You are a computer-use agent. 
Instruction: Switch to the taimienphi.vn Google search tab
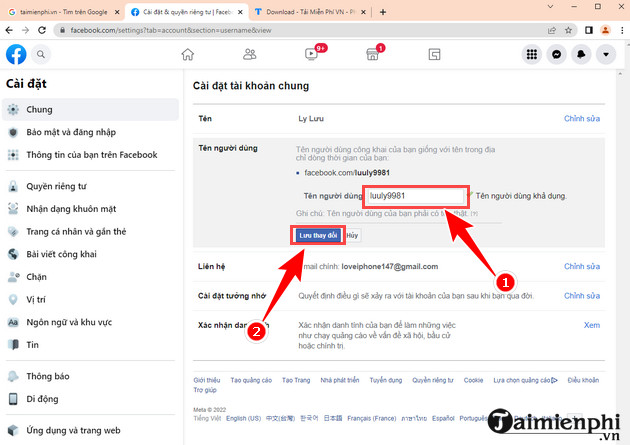click(x=62, y=12)
